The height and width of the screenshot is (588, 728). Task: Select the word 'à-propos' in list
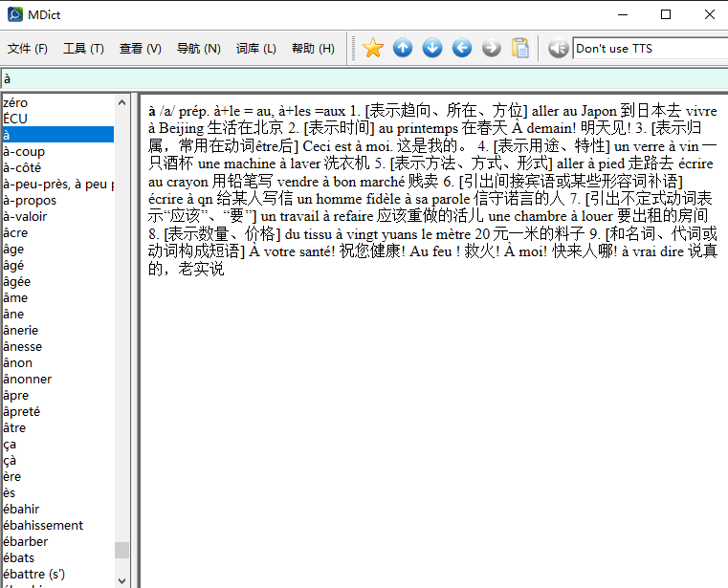(30, 201)
